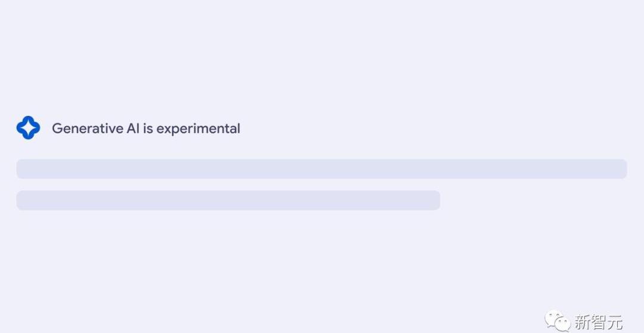The height and width of the screenshot is (333, 644).
Task: Click the white diamond inside the sparkle icon
Action: click(28, 128)
